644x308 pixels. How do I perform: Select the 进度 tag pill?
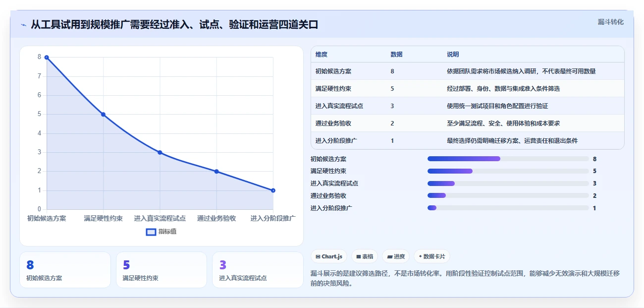coord(396,256)
